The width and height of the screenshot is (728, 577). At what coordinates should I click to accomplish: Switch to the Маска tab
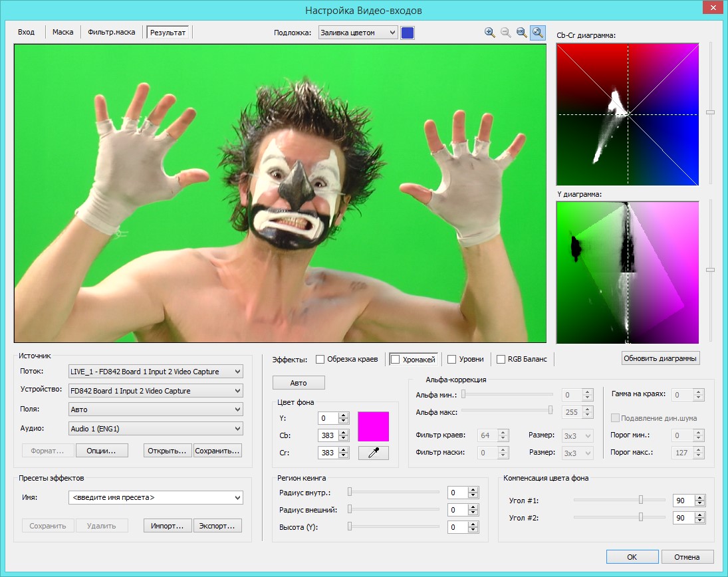62,32
